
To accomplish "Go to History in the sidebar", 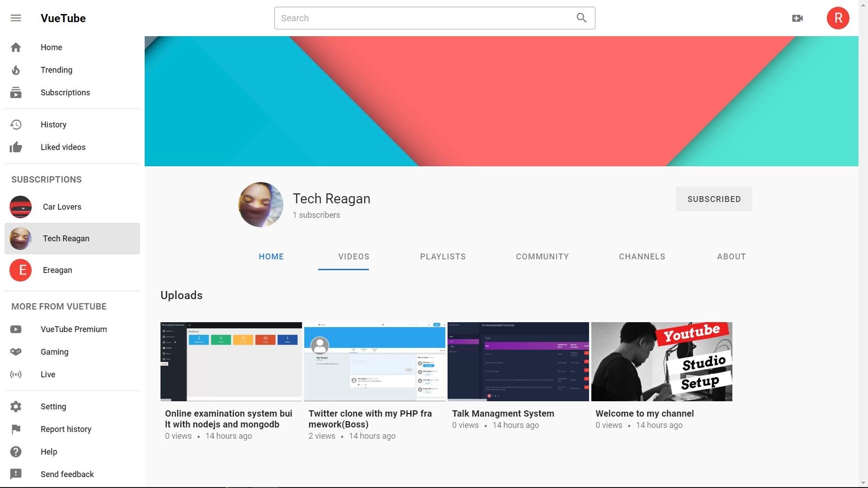I will (53, 125).
